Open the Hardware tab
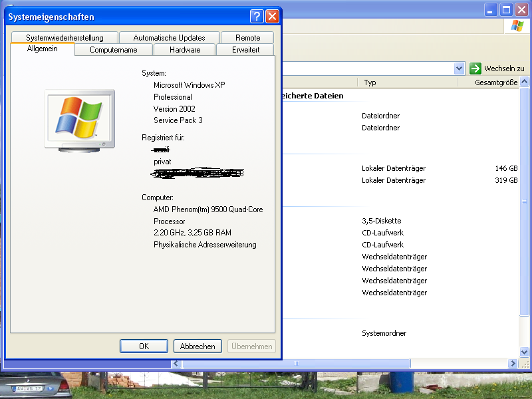Image resolution: width=532 pixels, height=399 pixels. click(x=185, y=49)
